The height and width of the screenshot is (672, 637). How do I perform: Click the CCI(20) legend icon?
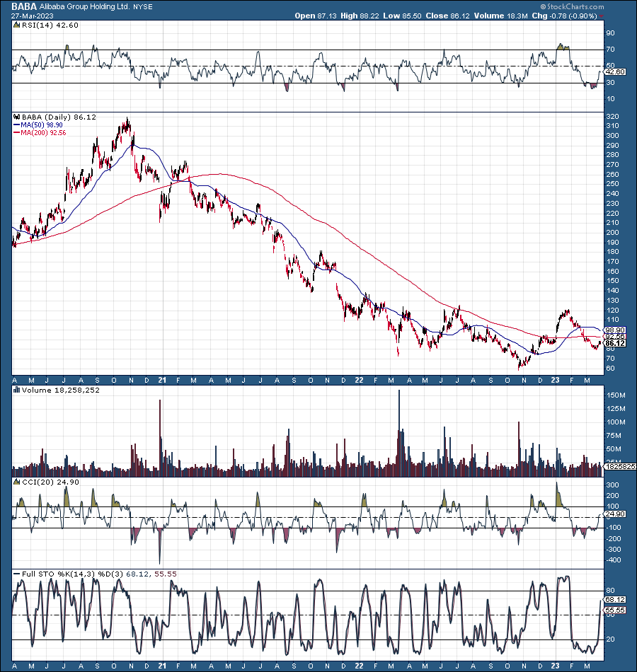(17, 482)
